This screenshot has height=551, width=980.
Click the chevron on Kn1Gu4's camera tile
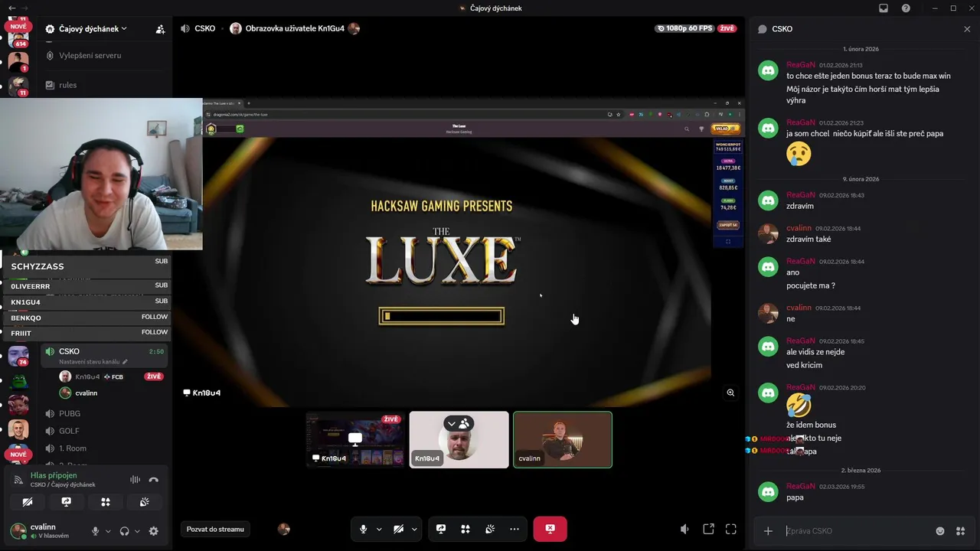click(x=451, y=423)
